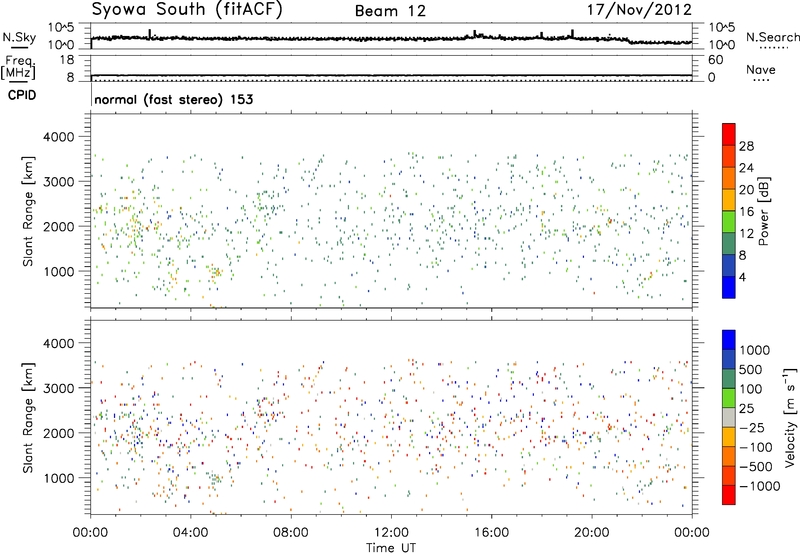The image size is (800, 554).
Task: Click the '20:00' time tick label
Action: (592, 533)
